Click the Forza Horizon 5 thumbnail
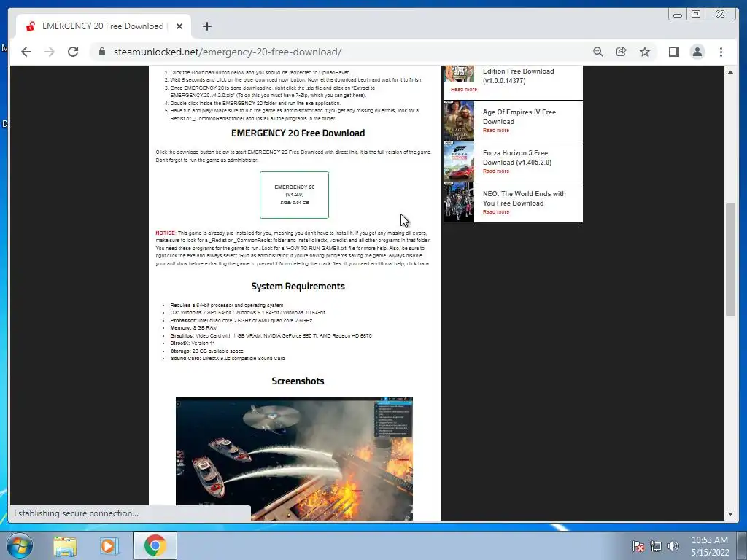The height and width of the screenshot is (560, 747). pos(459,161)
